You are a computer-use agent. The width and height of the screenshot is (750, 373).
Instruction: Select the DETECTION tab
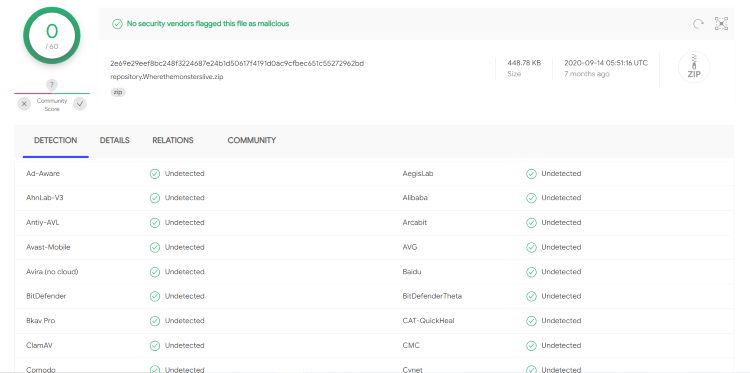(55, 141)
